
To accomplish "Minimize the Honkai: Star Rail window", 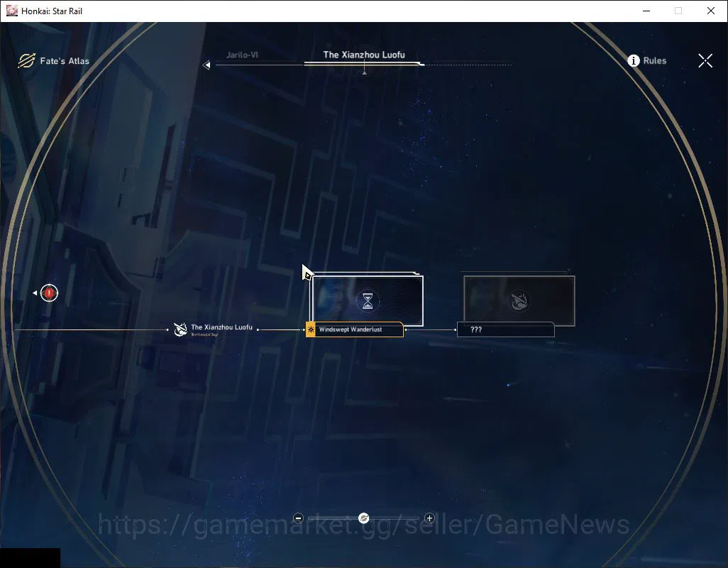I will pyautogui.click(x=646, y=11).
